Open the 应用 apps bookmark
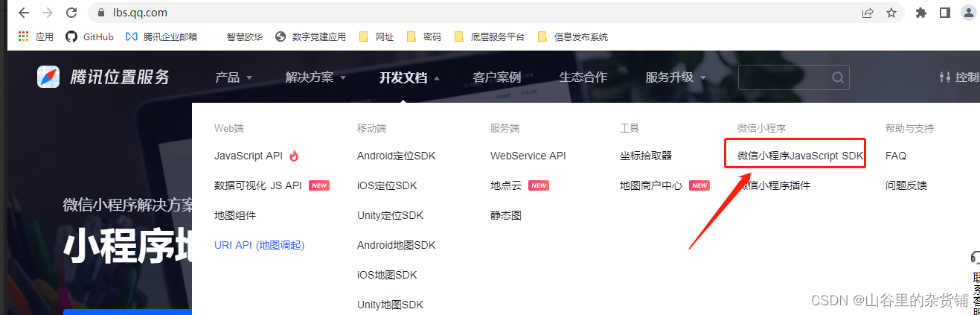The image size is (980, 315). (x=36, y=36)
